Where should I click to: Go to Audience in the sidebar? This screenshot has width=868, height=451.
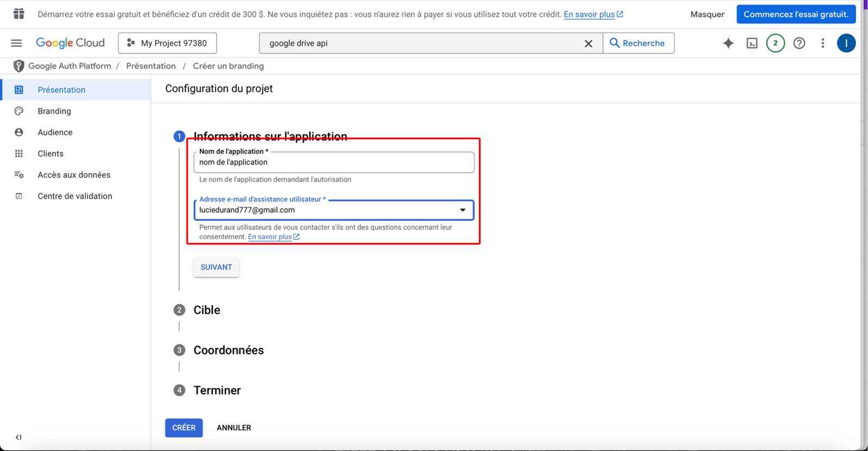coord(54,132)
